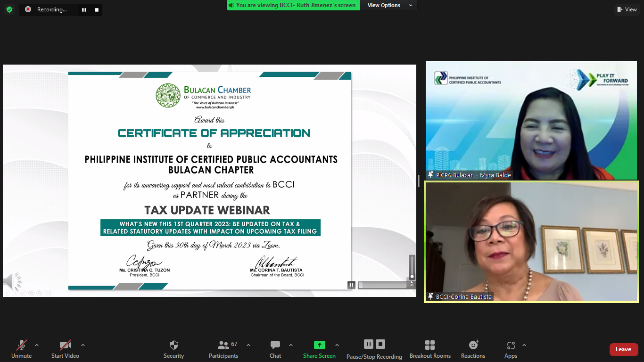Click the viewing BCCI- Ruth Jimenez's screen banner
644x362 pixels.
coord(293,5)
